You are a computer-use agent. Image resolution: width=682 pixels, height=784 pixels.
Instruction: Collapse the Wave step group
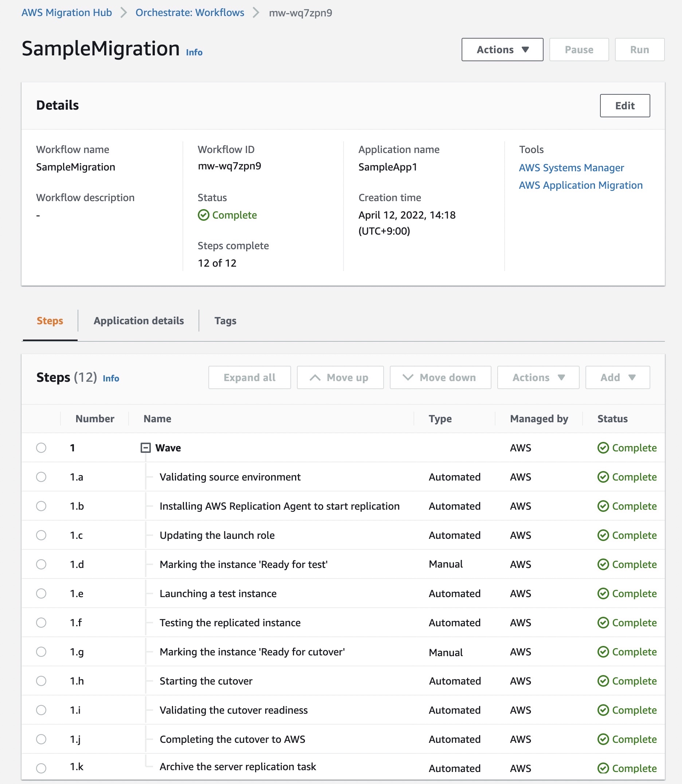[x=145, y=448]
